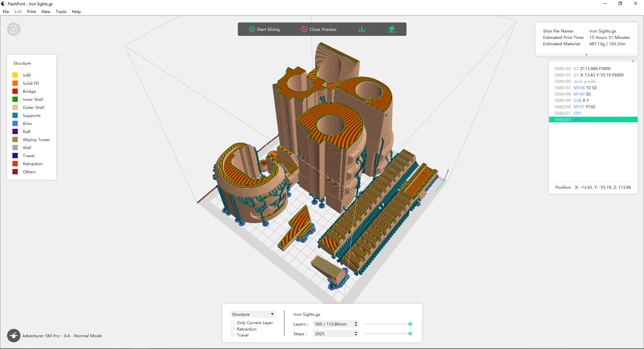Select the ;end gcode line 5686196

[x=593, y=81]
